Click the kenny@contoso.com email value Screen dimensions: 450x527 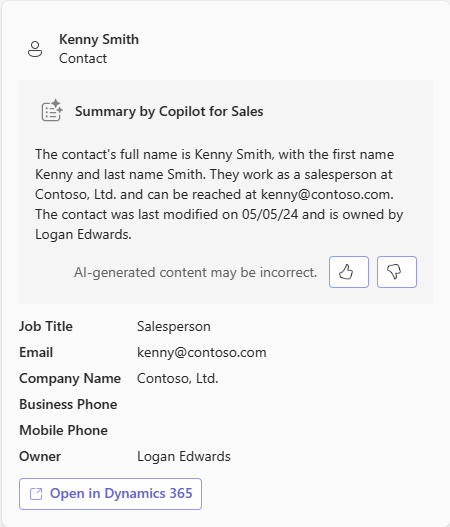click(202, 353)
